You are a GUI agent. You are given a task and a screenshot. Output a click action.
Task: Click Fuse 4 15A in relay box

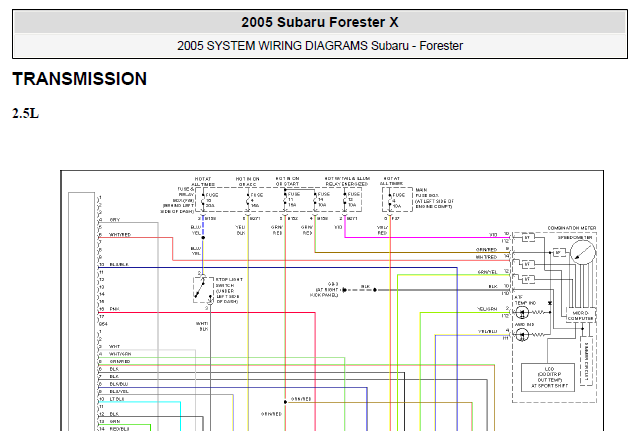(248, 200)
